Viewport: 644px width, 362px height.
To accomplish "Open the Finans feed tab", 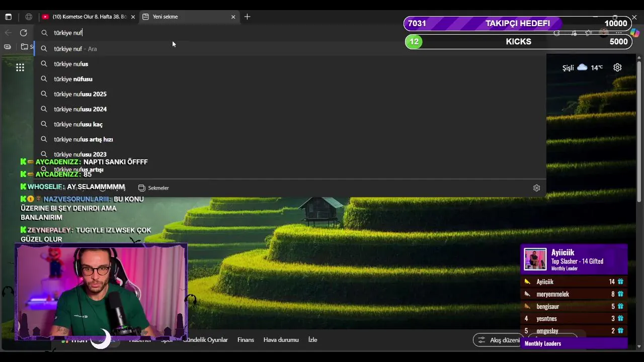I will point(246,340).
